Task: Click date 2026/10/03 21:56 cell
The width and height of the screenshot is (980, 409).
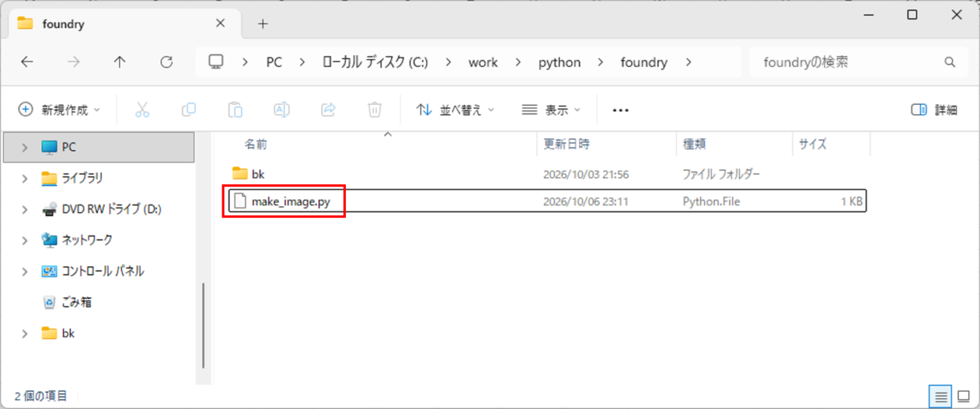Action: (586, 174)
